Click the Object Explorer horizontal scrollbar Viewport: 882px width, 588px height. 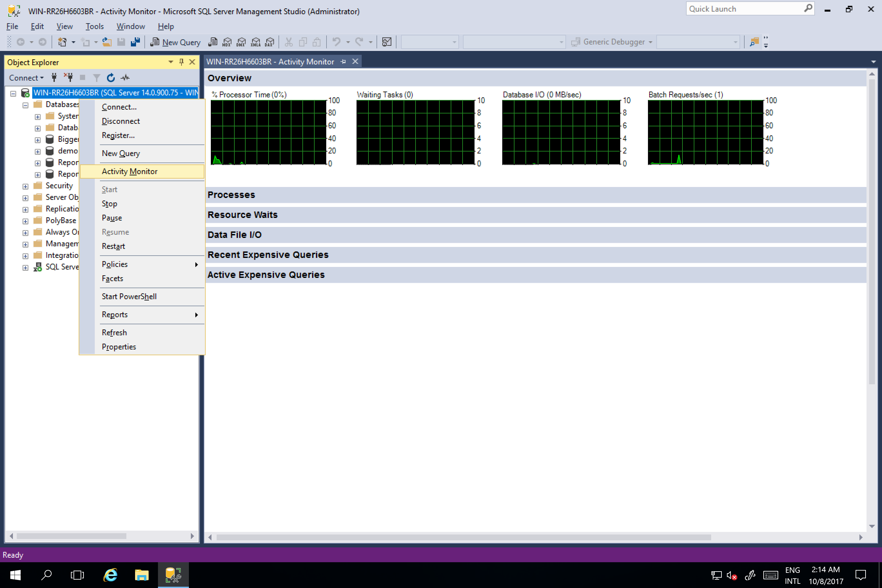tap(72, 536)
